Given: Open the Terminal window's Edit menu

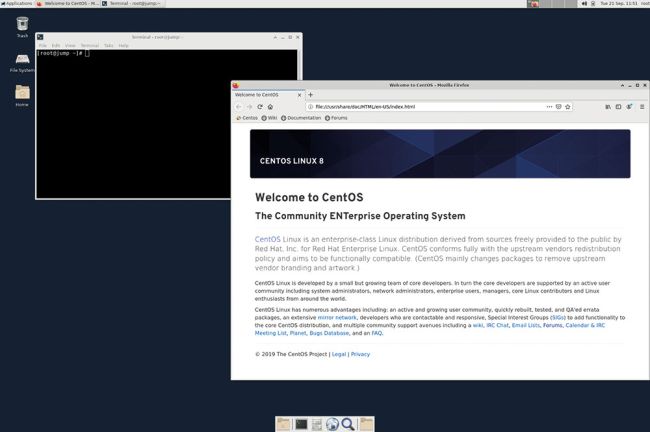Looking at the screenshot, I should tap(56, 46).
